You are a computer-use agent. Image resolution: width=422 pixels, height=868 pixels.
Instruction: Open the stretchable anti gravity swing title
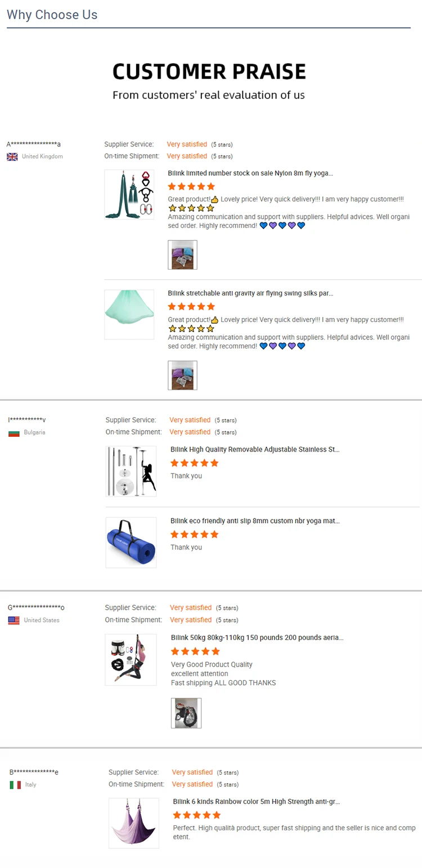250,293
